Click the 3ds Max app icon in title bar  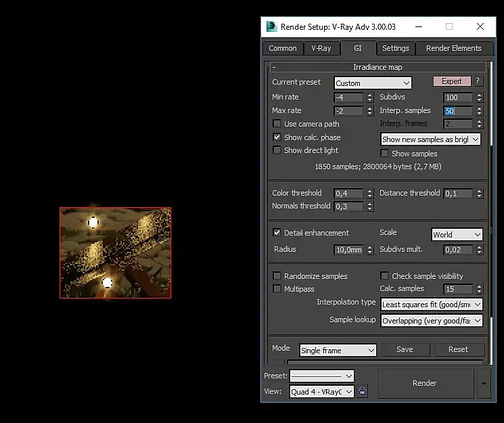tap(271, 26)
